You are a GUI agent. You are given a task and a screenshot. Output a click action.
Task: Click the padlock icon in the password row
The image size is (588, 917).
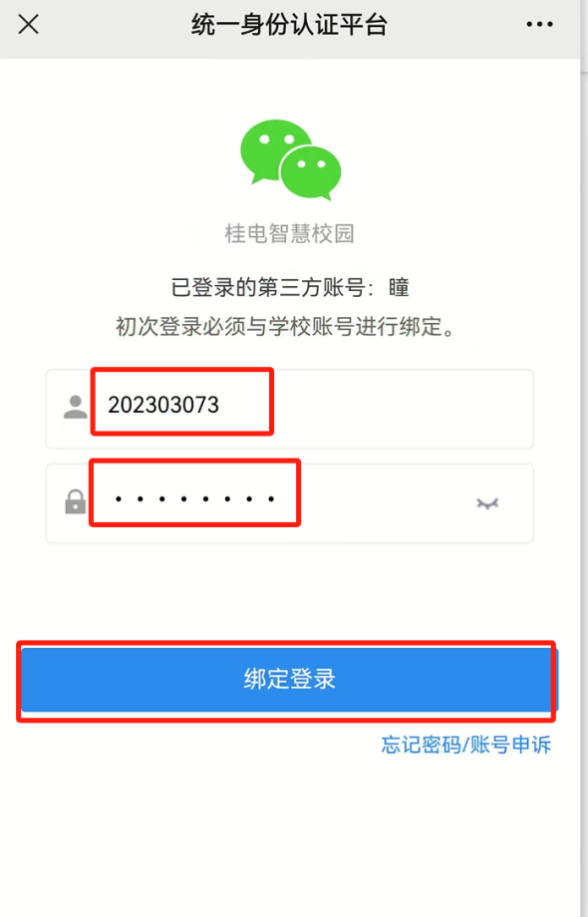(x=76, y=502)
